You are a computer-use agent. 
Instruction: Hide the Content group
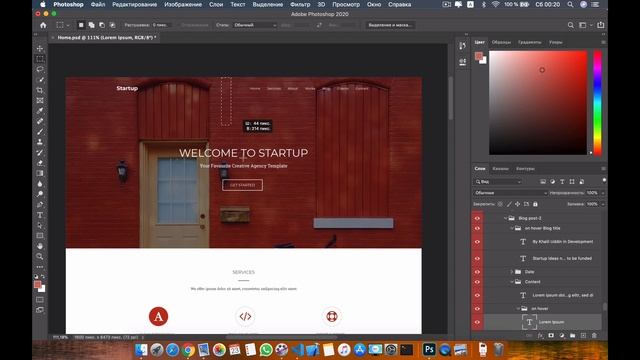pyautogui.click(x=477, y=282)
